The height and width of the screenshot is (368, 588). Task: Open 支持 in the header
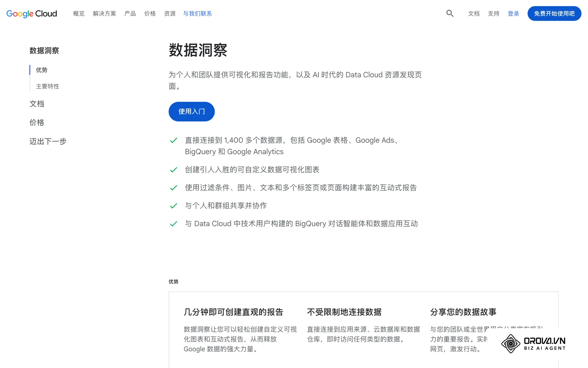tap(494, 14)
